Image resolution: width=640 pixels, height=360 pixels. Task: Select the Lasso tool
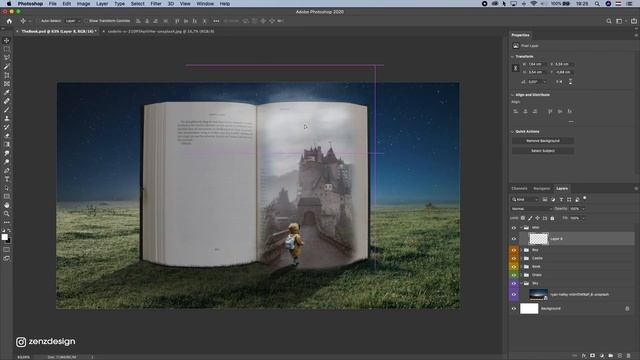(x=7, y=58)
